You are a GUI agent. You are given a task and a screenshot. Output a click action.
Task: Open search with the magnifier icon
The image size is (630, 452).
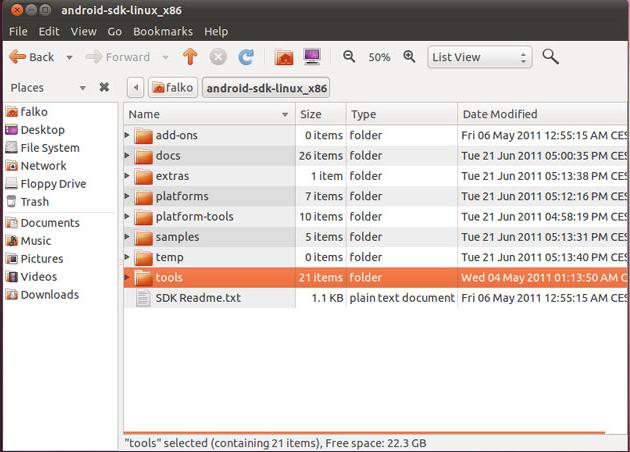pyautogui.click(x=550, y=57)
